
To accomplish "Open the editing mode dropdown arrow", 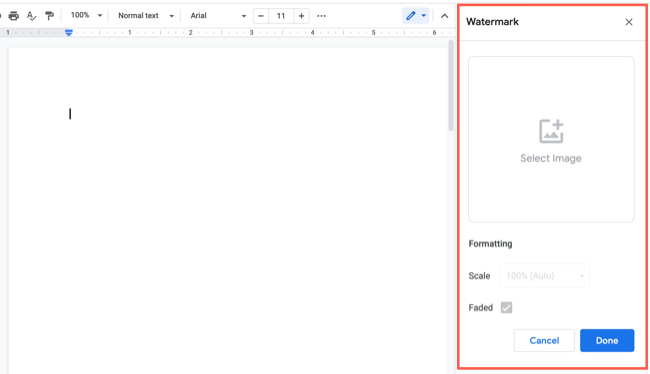I will [423, 16].
